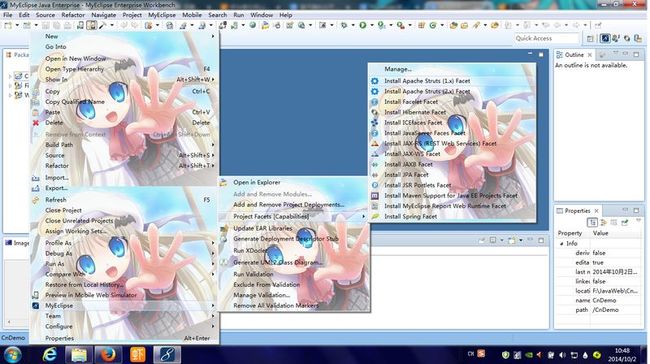Click the Open Perspective icon beside Quick Access
The image size is (650, 364).
pos(590,39)
